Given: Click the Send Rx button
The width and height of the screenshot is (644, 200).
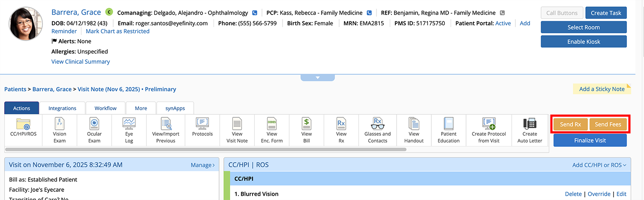Looking at the screenshot, I should point(570,124).
